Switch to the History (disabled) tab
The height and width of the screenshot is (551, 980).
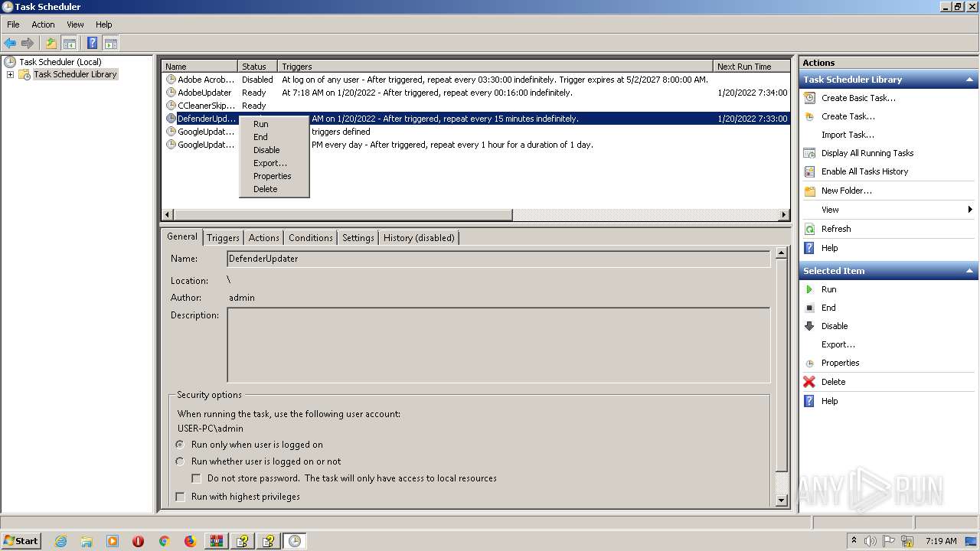pyautogui.click(x=419, y=238)
